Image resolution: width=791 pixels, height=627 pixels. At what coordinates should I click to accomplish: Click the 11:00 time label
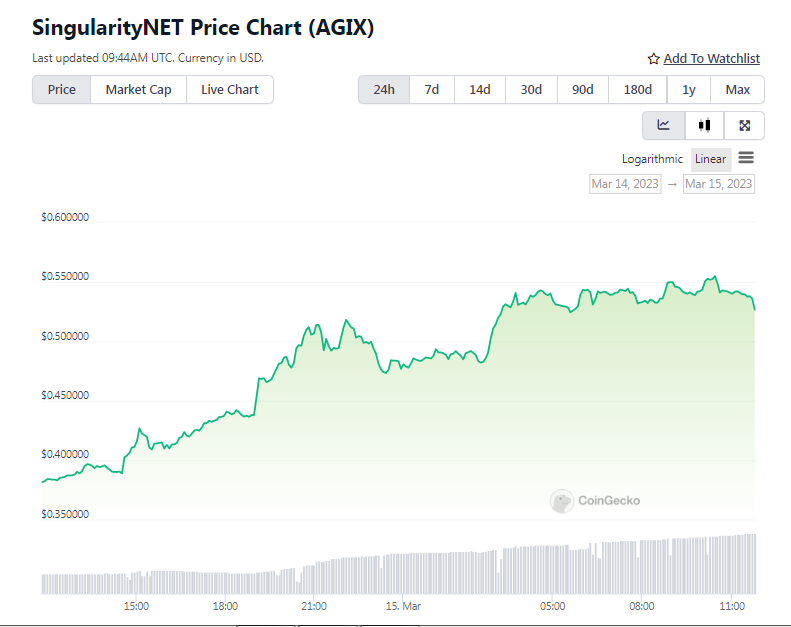[732, 606]
